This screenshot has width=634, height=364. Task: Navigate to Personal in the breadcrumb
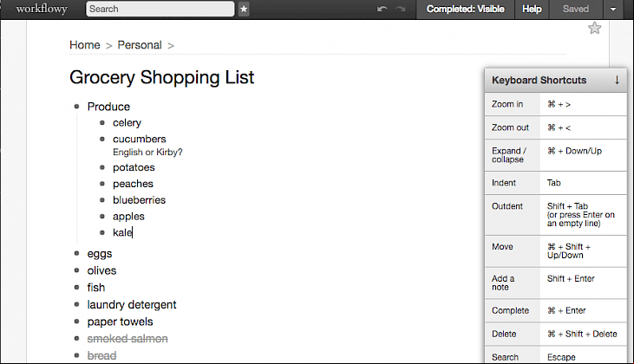(140, 45)
